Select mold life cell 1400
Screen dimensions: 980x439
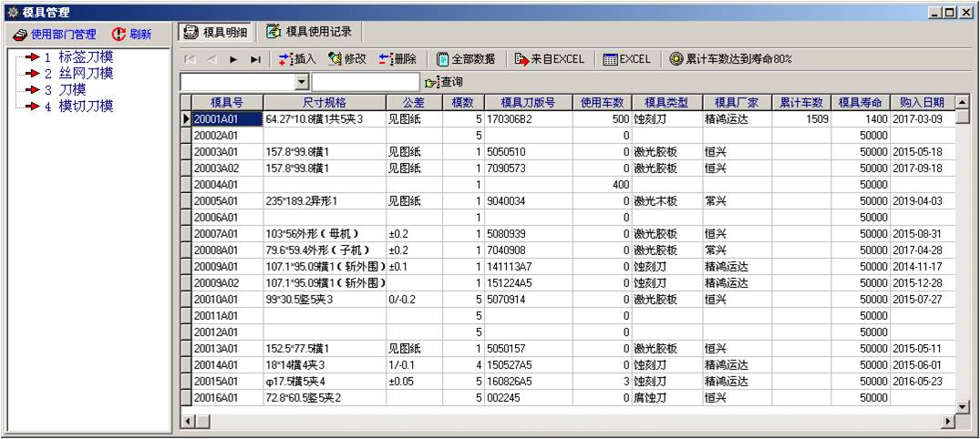point(860,118)
